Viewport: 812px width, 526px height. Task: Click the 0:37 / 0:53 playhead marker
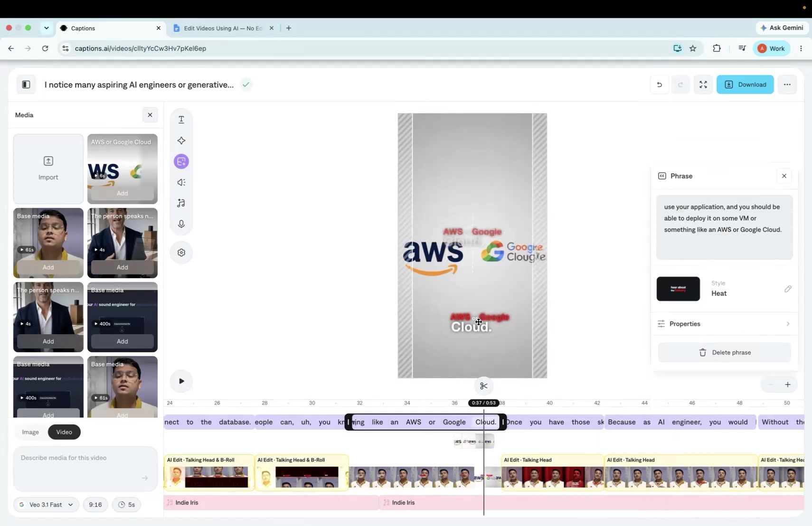(483, 403)
